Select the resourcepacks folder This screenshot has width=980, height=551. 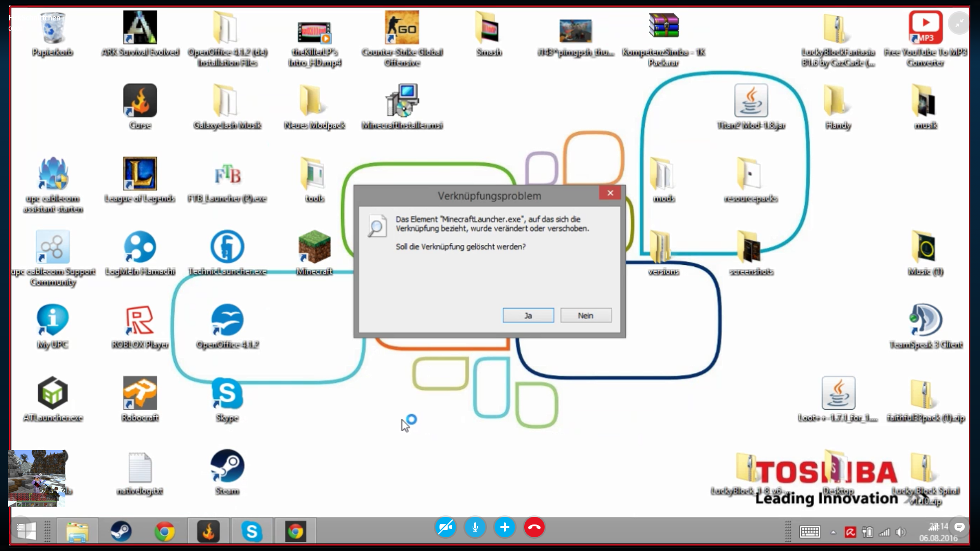coord(751,180)
